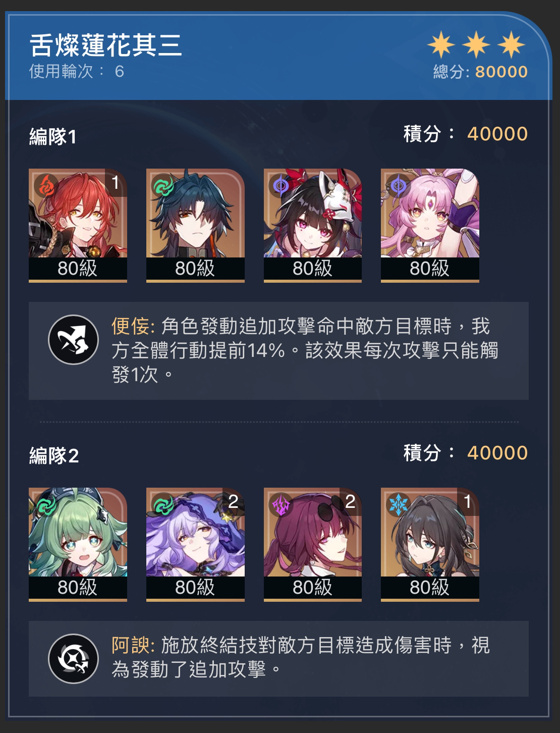The height and width of the screenshot is (733, 560).
Task: Click the 總分 80000 total score
Action: point(480,72)
